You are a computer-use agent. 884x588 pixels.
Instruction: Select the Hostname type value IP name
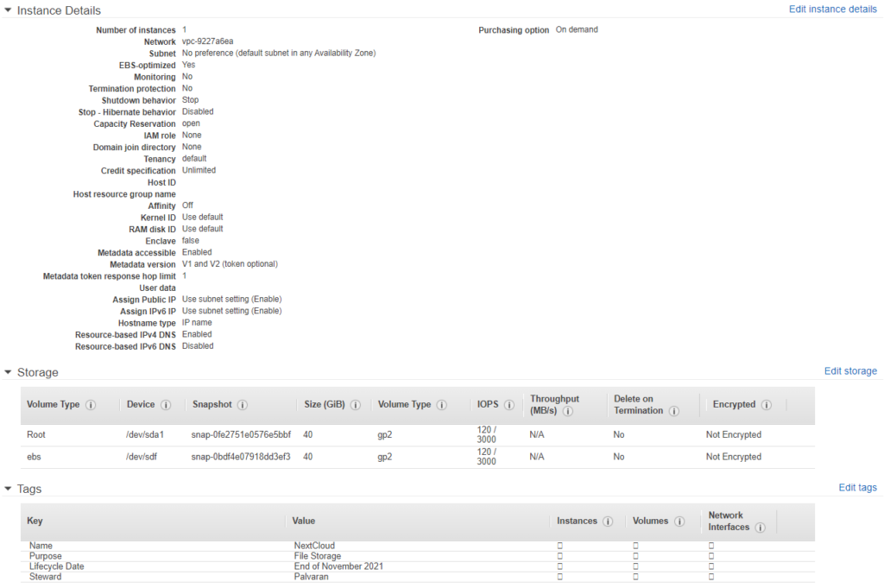pos(197,322)
